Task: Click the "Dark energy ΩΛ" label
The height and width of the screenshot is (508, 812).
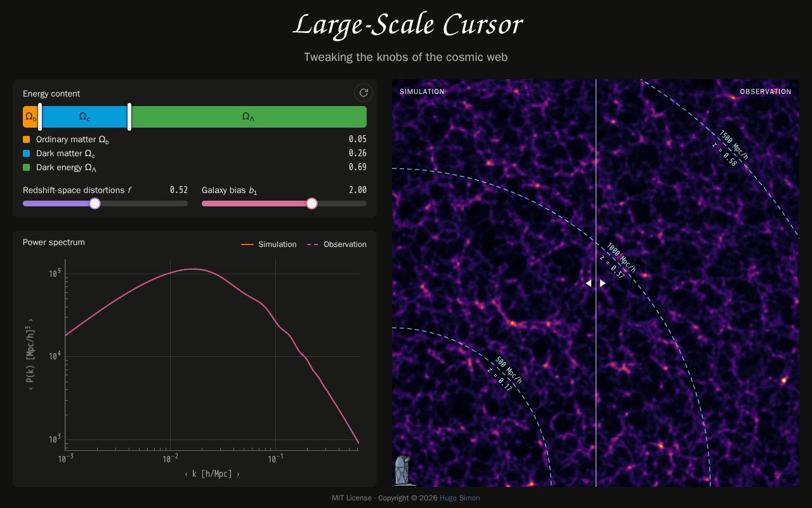Action: (x=66, y=168)
